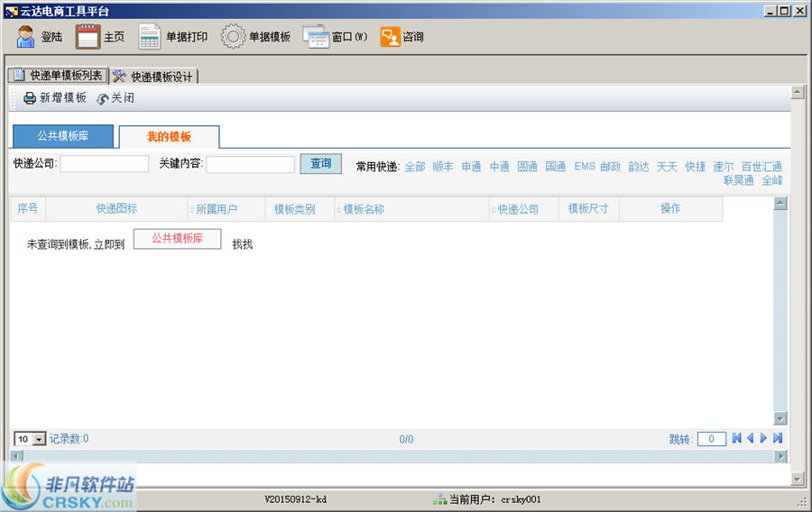812x512 pixels.
Task: Click the 快递图标 column header
Action: [116, 208]
